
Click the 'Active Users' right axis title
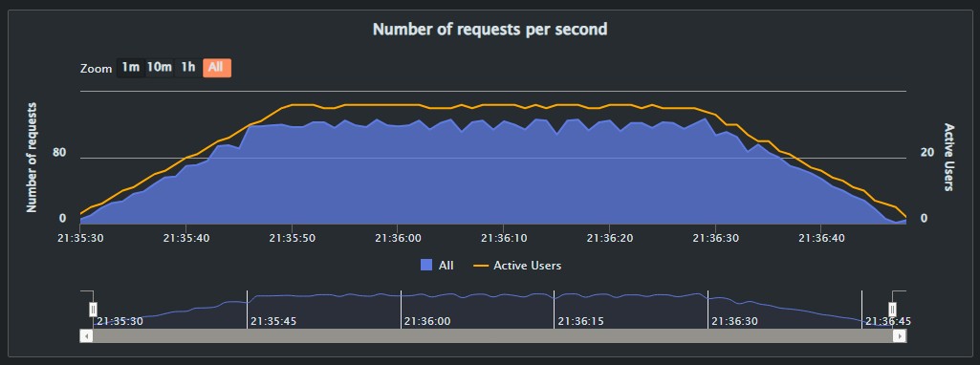(x=948, y=157)
